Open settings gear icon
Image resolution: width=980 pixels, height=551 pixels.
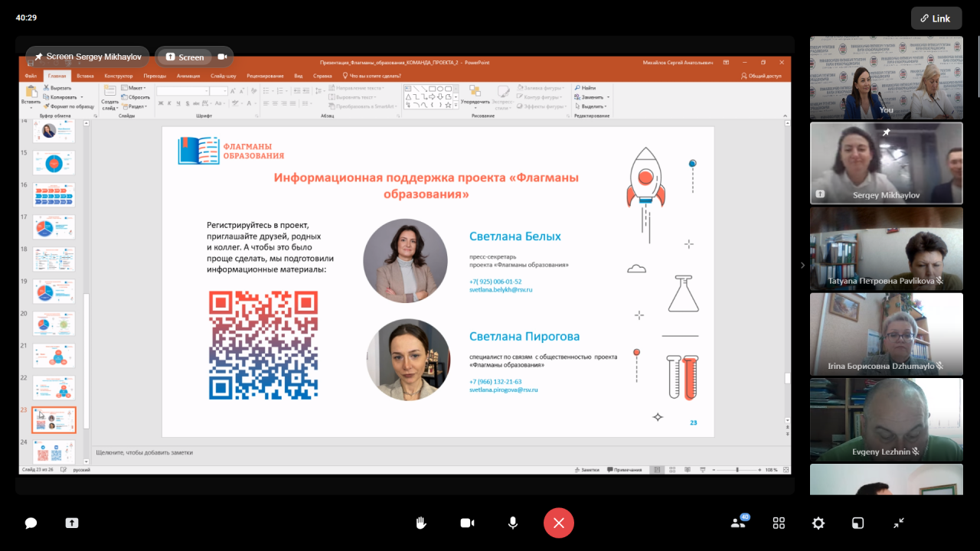pos(818,523)
